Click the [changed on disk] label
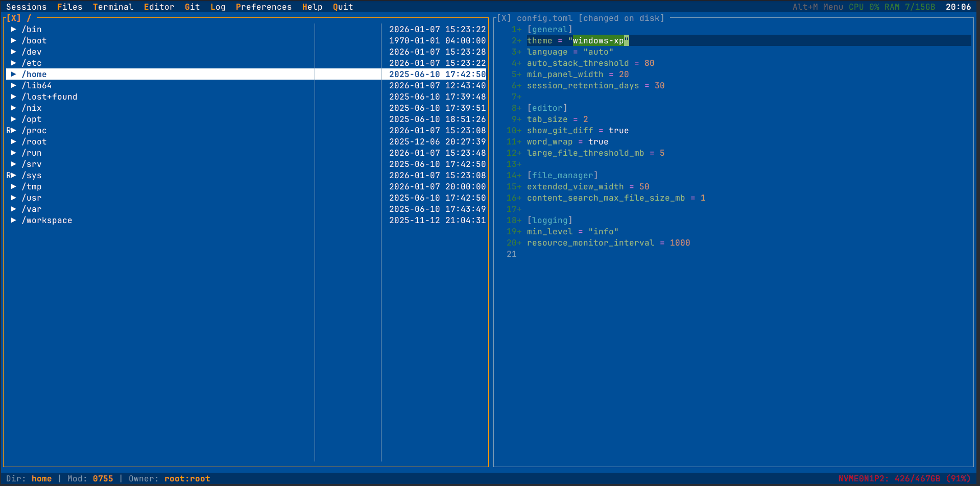 pos(620,18)
